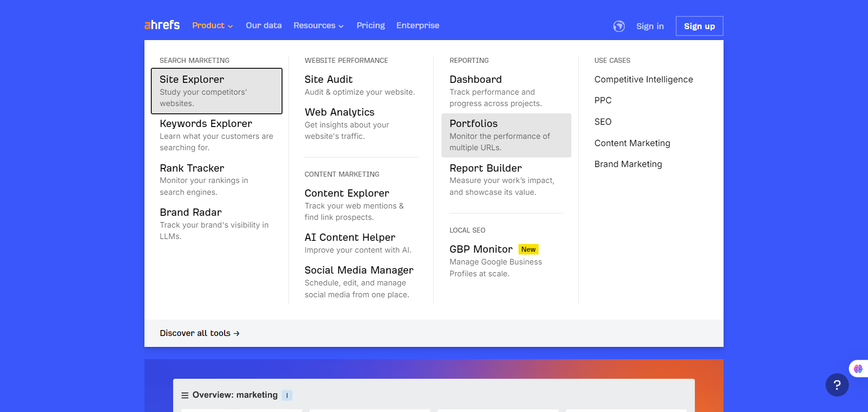Click the brain AI assistant icon
Image resolution: width=868 pixels, height=412 pixels.
(858, 369)
